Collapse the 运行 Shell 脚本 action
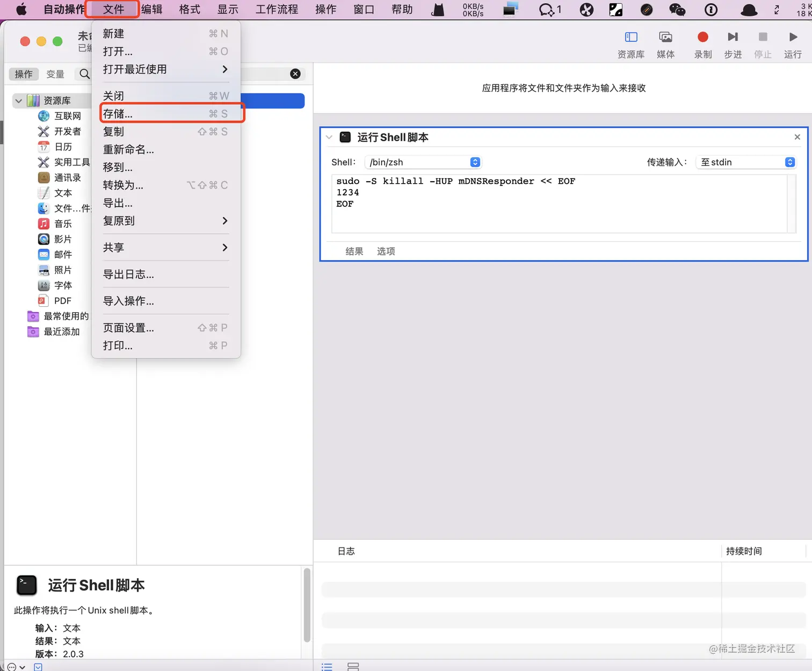 point(329,138)
